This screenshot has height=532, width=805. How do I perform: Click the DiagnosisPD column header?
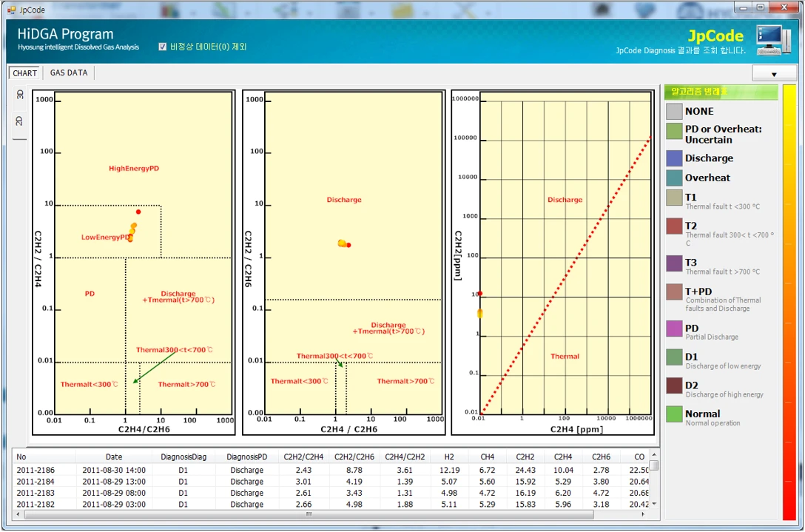click(x=247, y=457)
